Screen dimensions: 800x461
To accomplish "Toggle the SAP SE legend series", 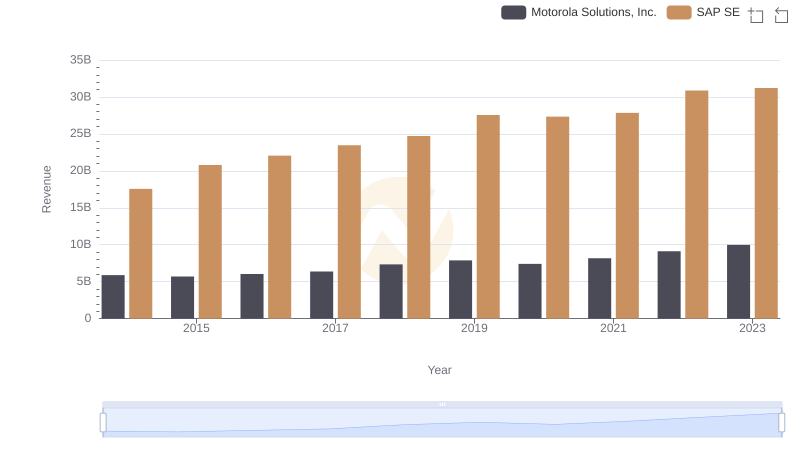I will click(x=703, y=12).
